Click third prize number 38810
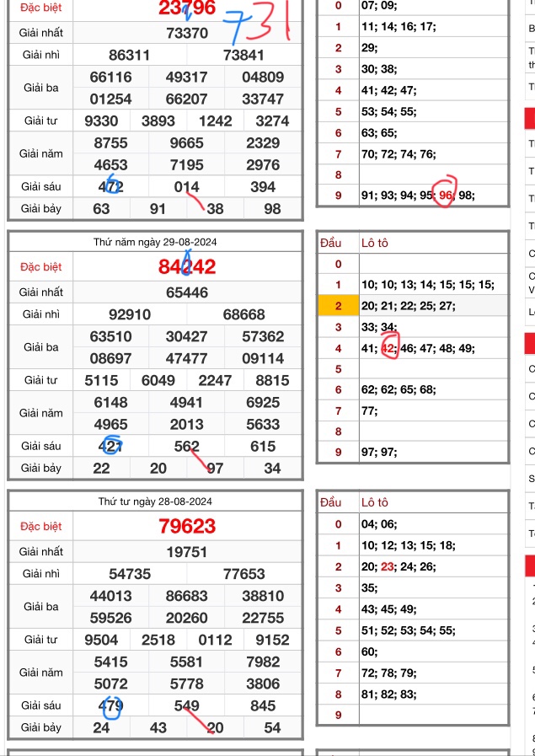The height and width of the screenshot is (756, 535). click(263, 596)
